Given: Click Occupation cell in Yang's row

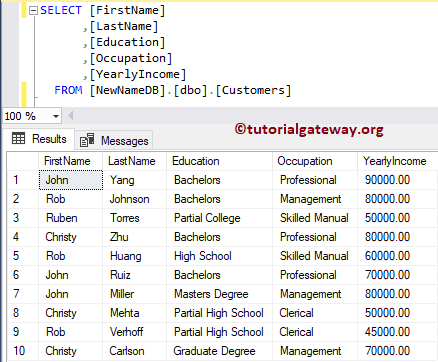Looking at the screenshot, I should coord(315,180).
